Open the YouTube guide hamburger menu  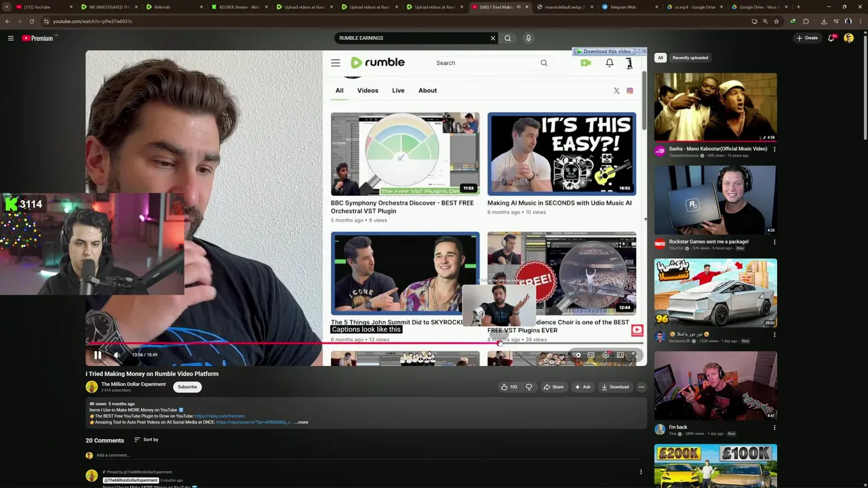[x=11, y=38]
